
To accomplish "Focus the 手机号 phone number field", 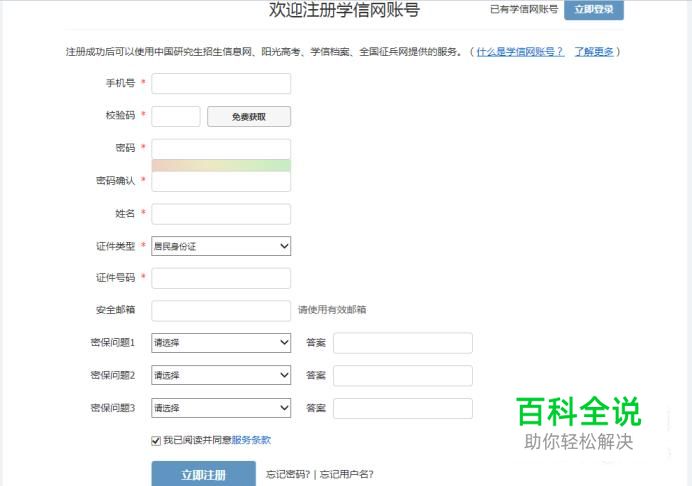I will click(x=221, y=83).
